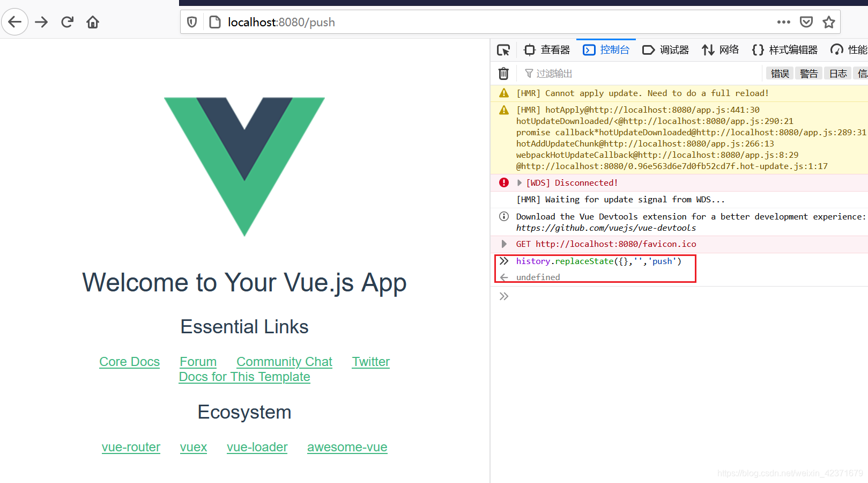Go forward with the browser forward arrow
The height and width of the screenshot is (483, 868).
pos(41,22)
